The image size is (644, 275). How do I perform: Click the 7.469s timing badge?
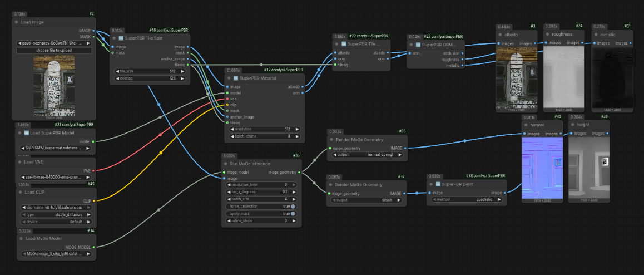coord(22,125)
